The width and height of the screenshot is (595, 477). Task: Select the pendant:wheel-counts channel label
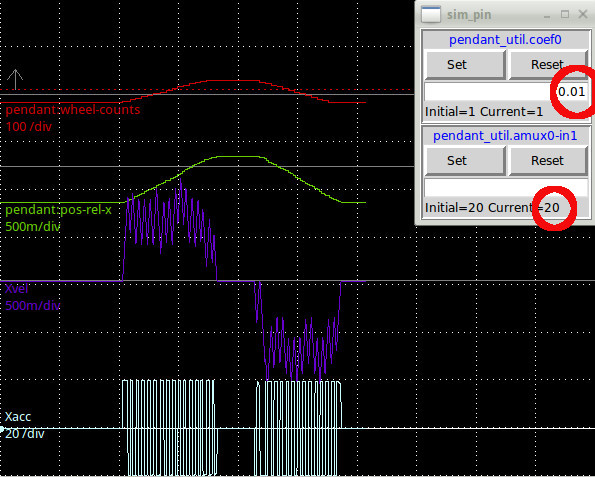tap(72, 110)
